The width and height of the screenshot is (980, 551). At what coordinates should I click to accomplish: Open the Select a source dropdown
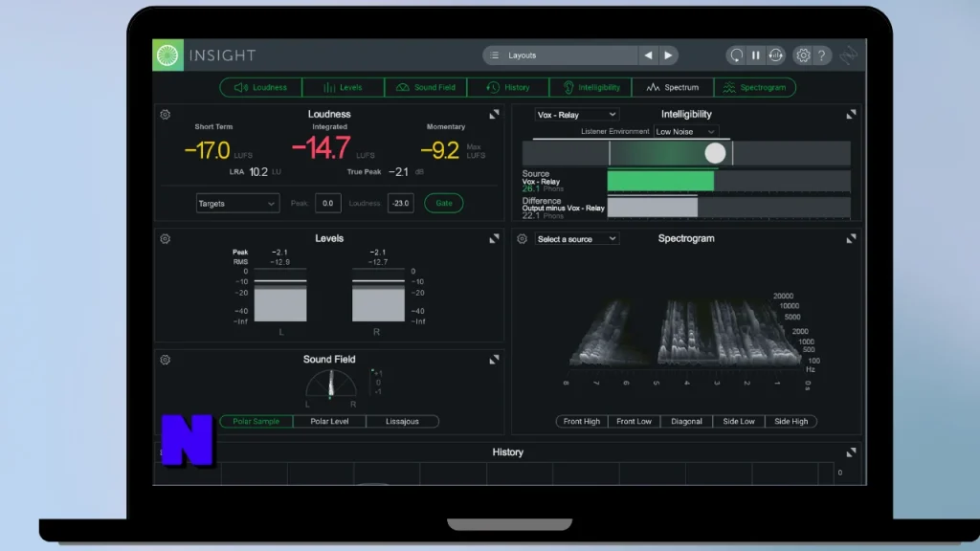point(576,239)
